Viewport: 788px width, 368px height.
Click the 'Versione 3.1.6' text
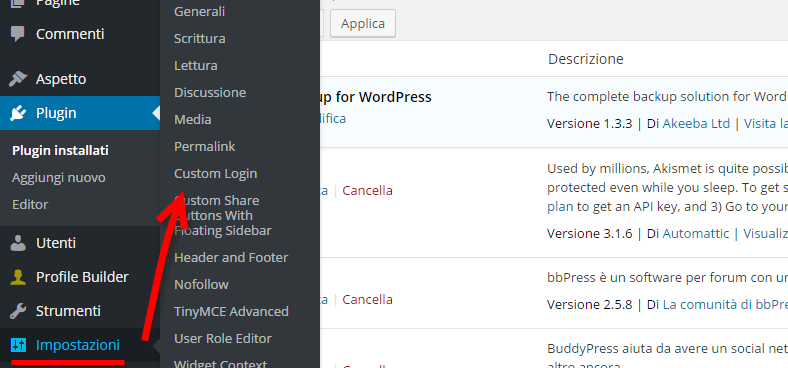pos(589,234)
